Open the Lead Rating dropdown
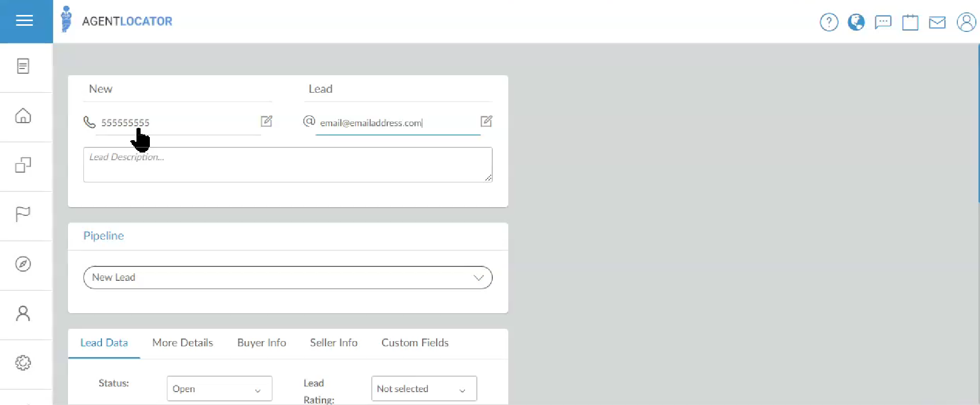 [424, 389]
